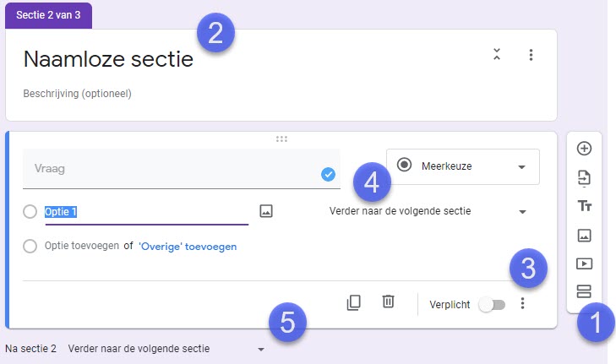
Task: Open Optie 1 section navigation dropdown
Action: point(428,211)
